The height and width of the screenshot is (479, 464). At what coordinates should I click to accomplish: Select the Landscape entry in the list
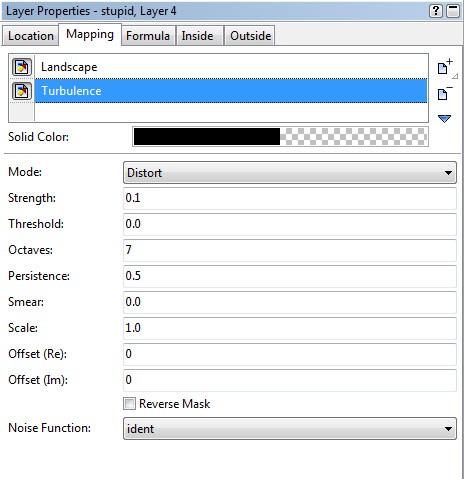tap(231, 67)
